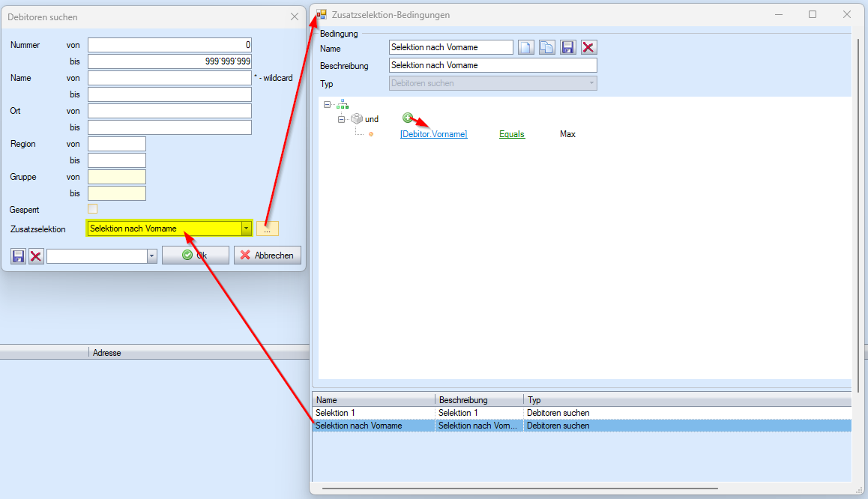Click the Gruppe von field
The image size is (868, 499).
point(117,177)
